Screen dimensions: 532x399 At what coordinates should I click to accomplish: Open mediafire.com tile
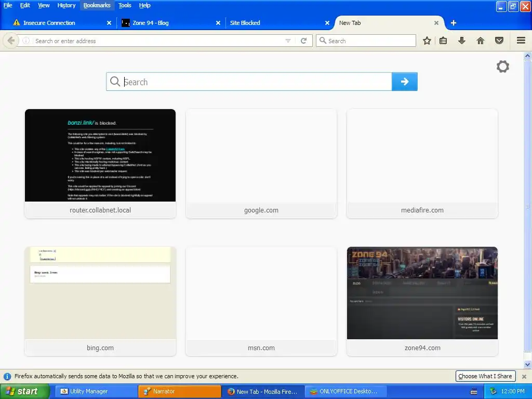422,164
